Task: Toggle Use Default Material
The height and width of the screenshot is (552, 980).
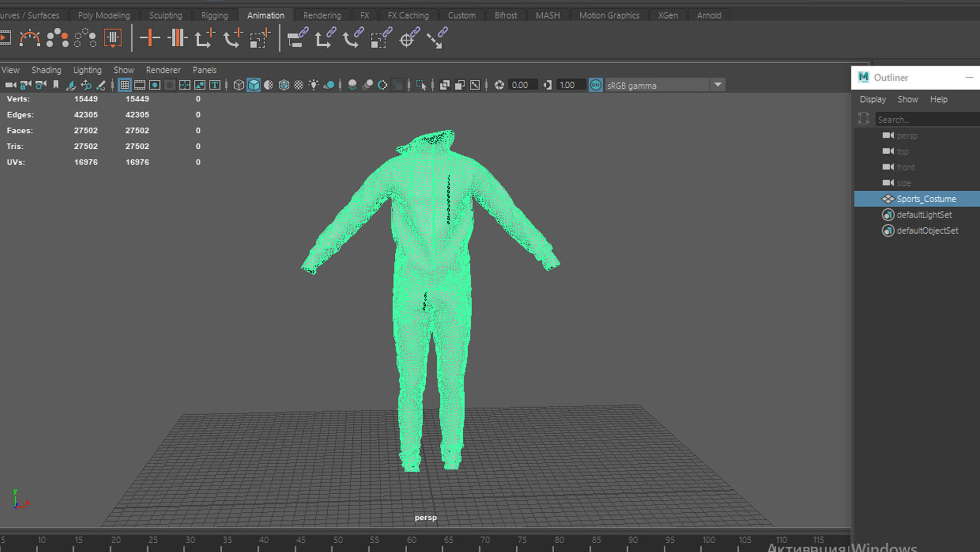Action: (269, 85)
